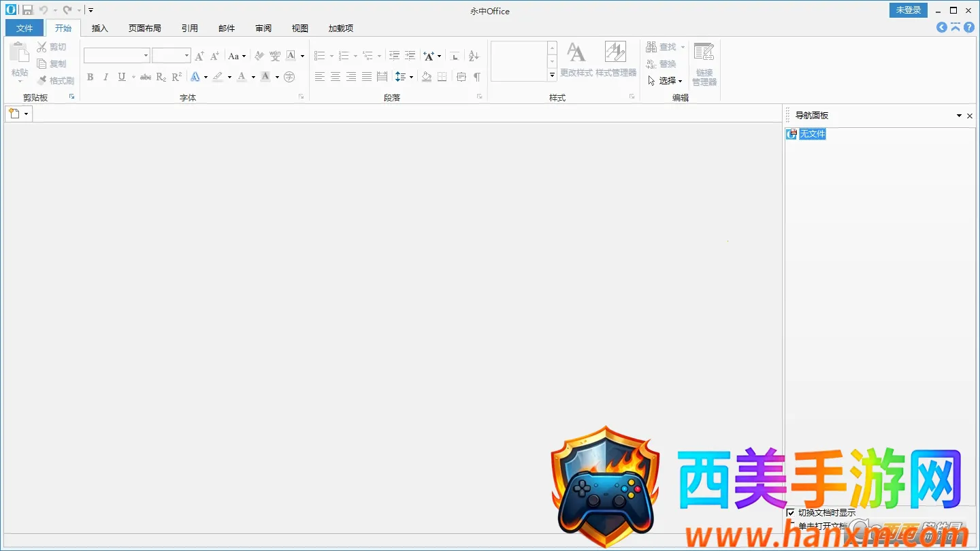Expand the font size dropdown
The width and height of the screenshot is (980, 551).
(x=186, y=56)
